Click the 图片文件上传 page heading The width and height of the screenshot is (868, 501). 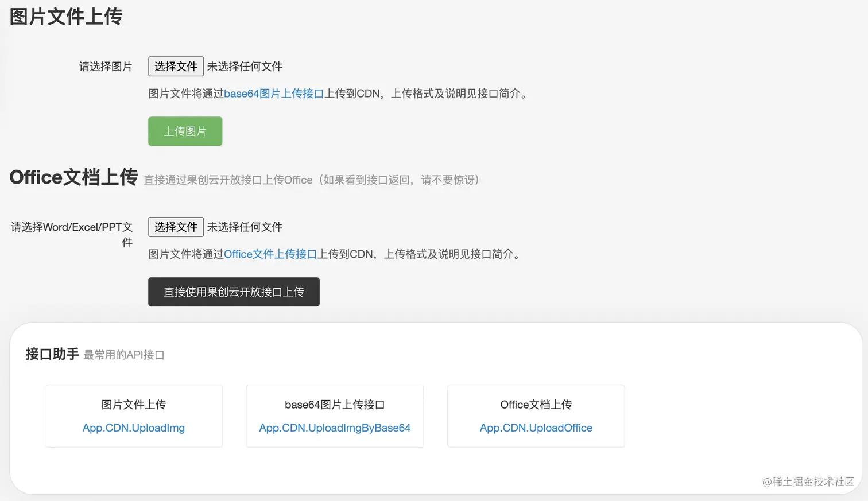pyautogui.click(x=66, y=17)
